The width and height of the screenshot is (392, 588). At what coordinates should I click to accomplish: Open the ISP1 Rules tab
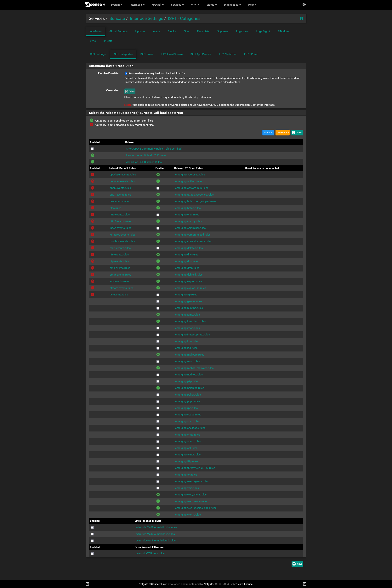pos(147,54)
